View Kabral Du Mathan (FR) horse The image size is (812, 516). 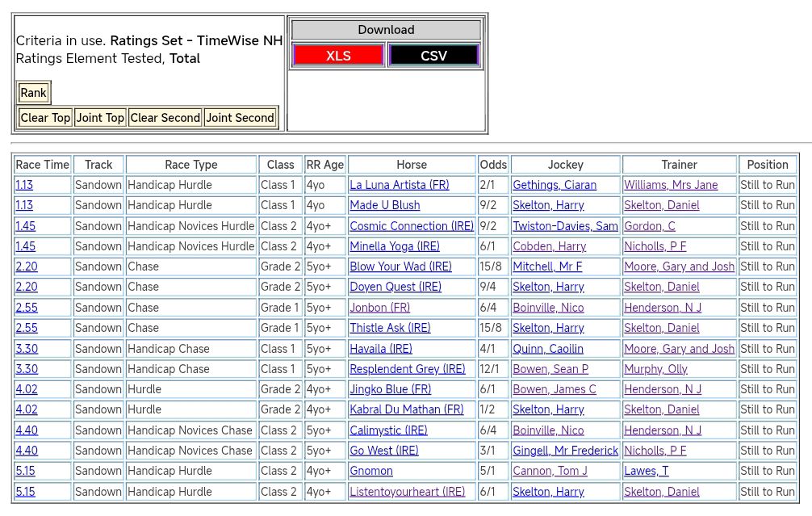[406, 409]
